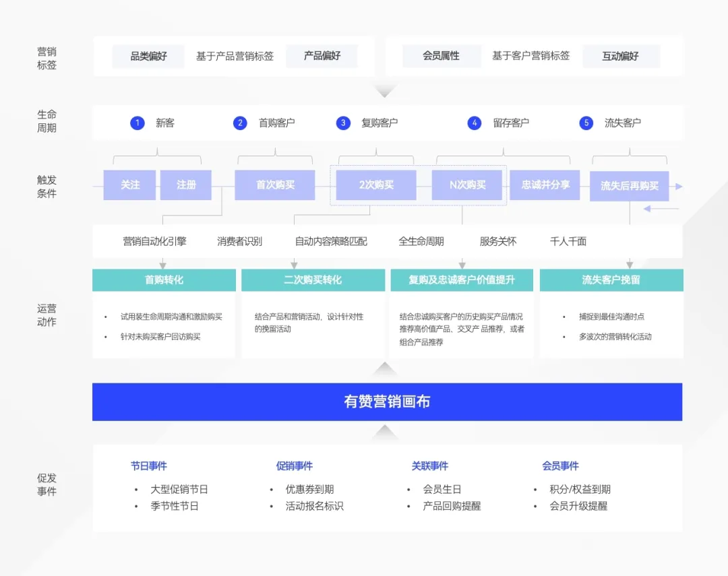Viewport: 728px width, 576px height.
Task: Click the 关联事件 heading
Action: pos(430,466)
